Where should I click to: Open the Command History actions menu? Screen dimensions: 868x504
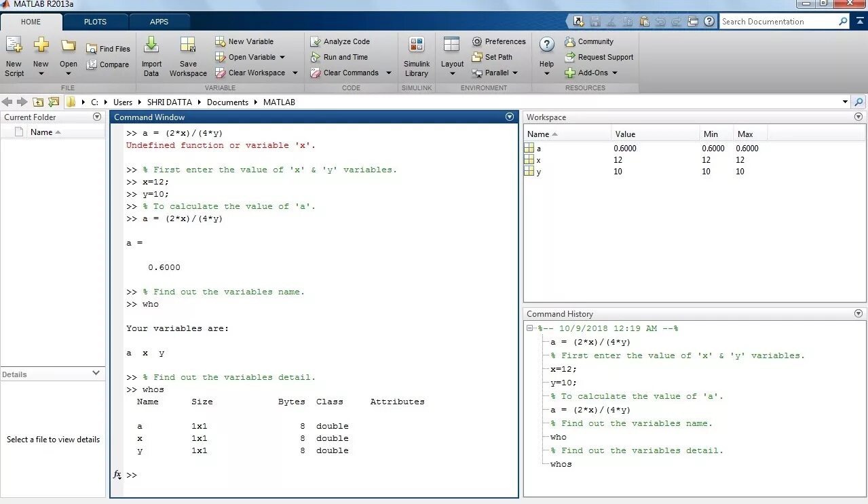[858, 313]
